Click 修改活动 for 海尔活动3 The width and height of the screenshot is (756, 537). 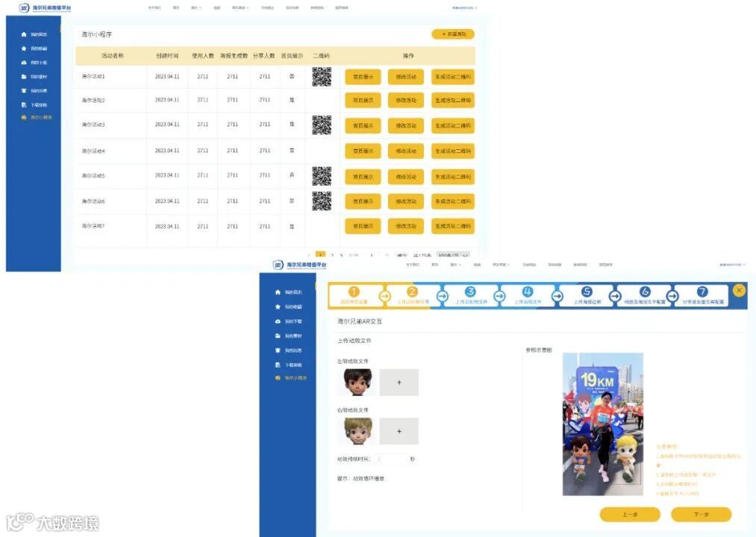406,125
